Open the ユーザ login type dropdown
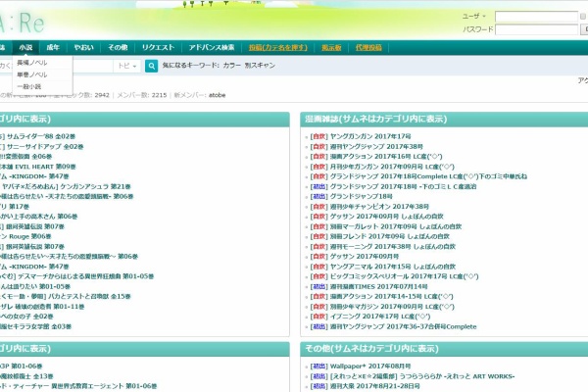Viewport: 588px width, 392px height. 474,16
